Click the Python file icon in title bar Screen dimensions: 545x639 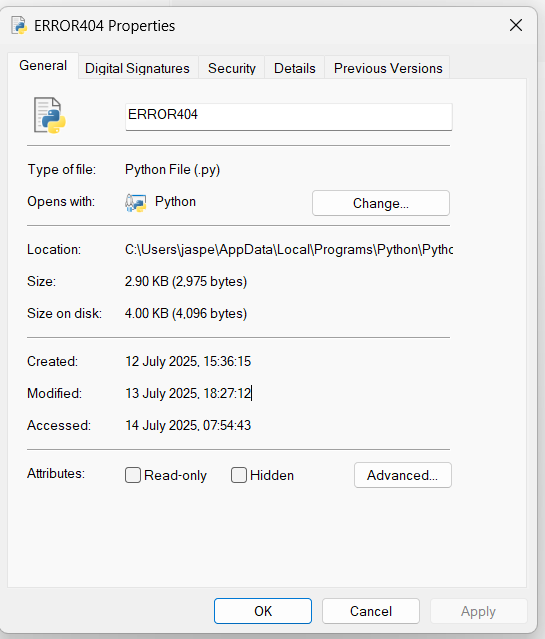[19, 25]
